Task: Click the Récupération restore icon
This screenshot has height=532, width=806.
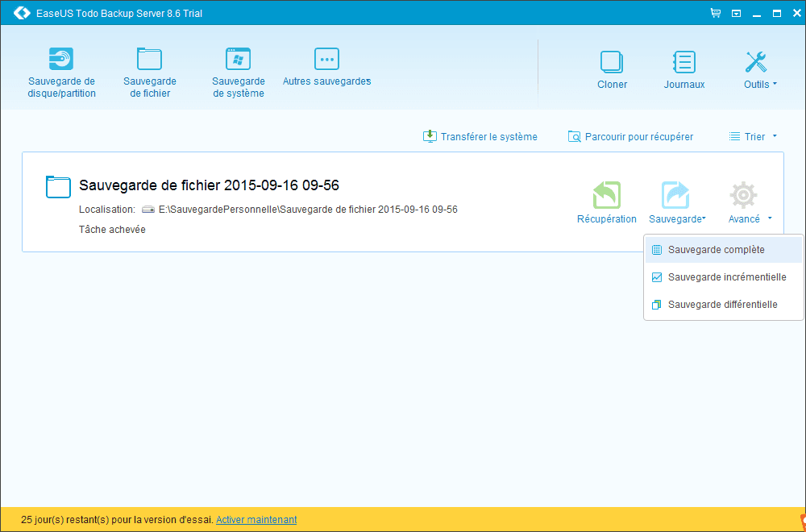Action: coord(607,195)
